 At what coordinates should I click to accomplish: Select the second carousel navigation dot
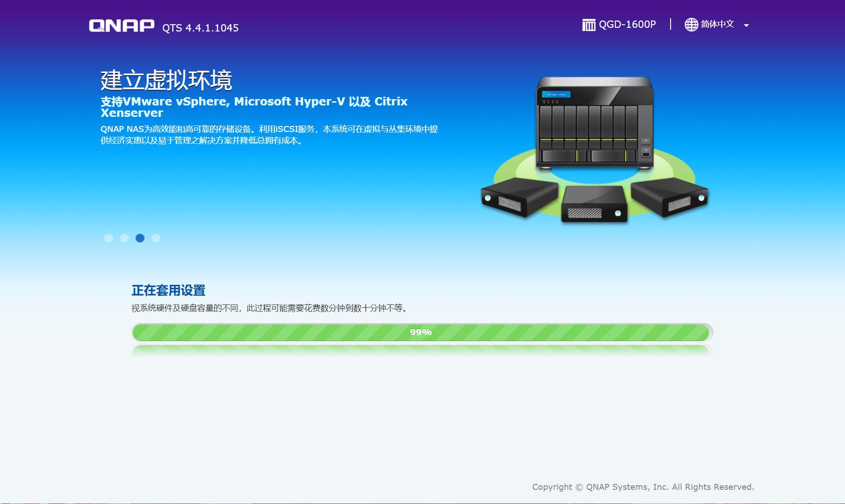pos(124,238)
